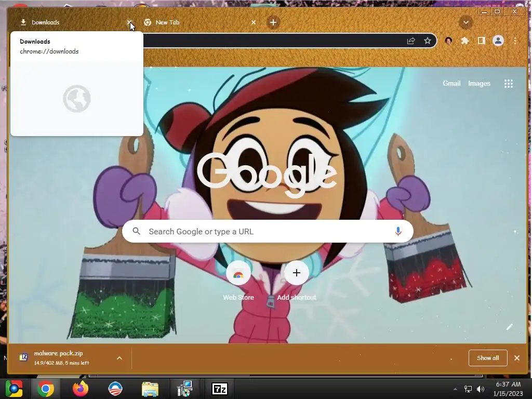Open Web Store shortcut
This screenshot has height=399, width=532.
(238, 281)
